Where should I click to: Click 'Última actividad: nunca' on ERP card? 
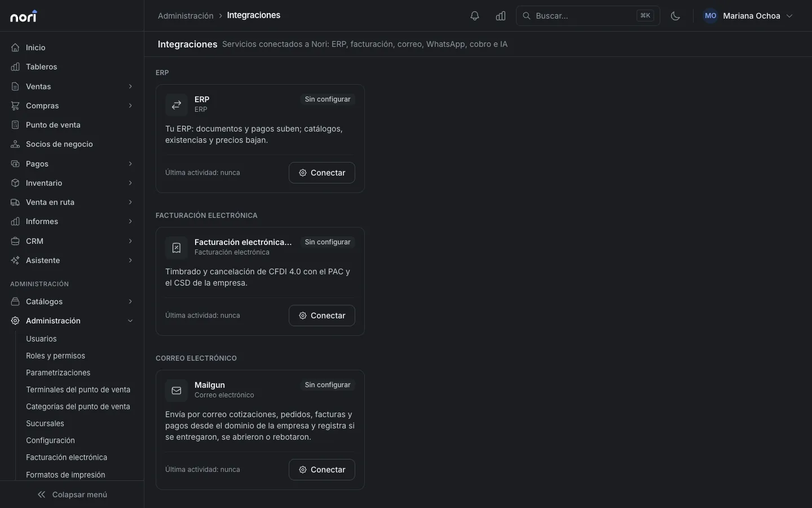pyautogui.click(x=202, y=173)
